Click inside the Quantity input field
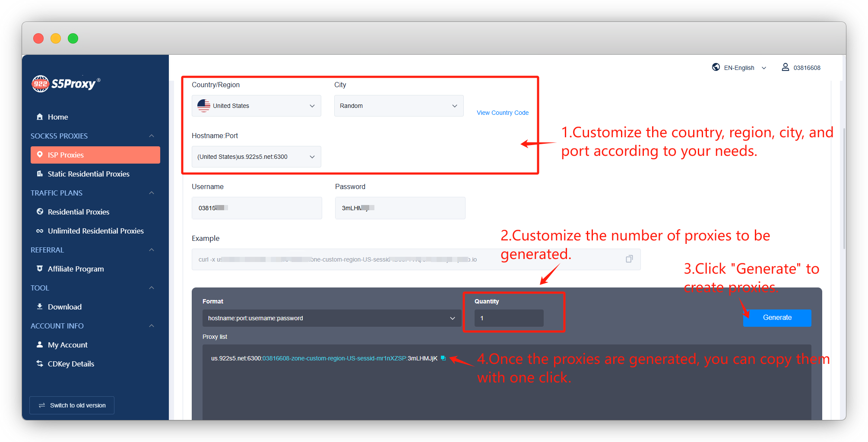The width and height of the screenshot is (868, 442). click(x=508, y=318)
